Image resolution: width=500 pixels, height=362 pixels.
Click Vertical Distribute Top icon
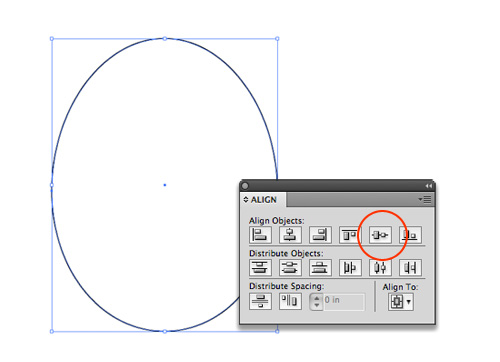260,267
